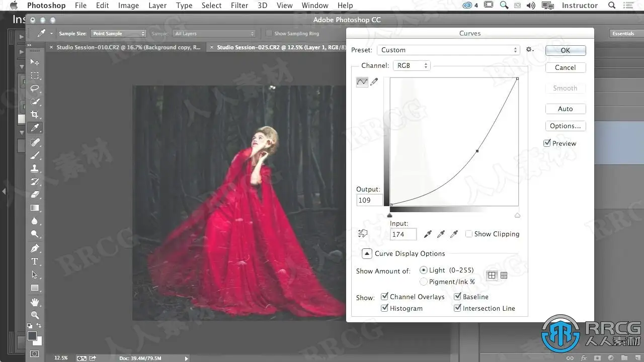This screenshot has height=362, width=644.
Task: Open the Channel RGB dropdown
Action: click(411, 65)
